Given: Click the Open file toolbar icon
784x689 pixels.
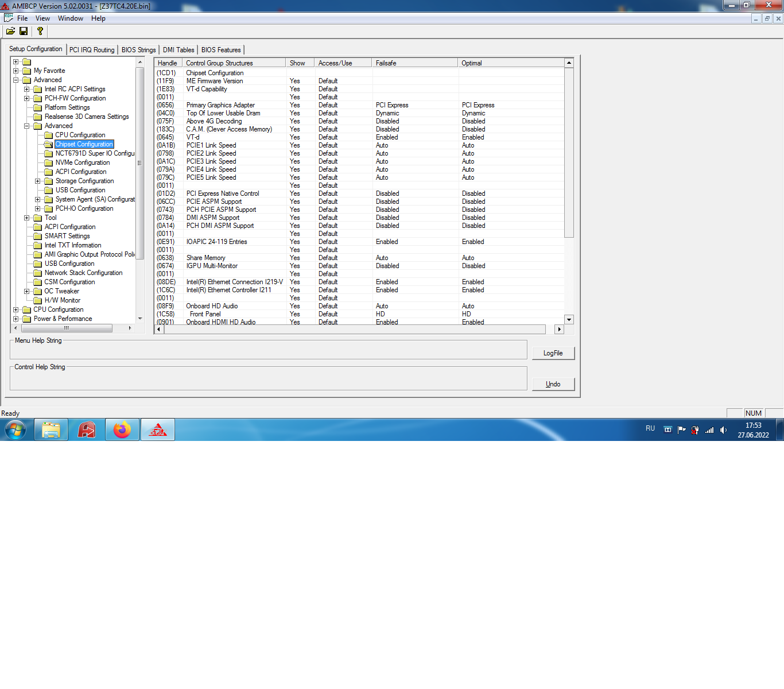Looking at the screenshot, I should pos(10,31).
